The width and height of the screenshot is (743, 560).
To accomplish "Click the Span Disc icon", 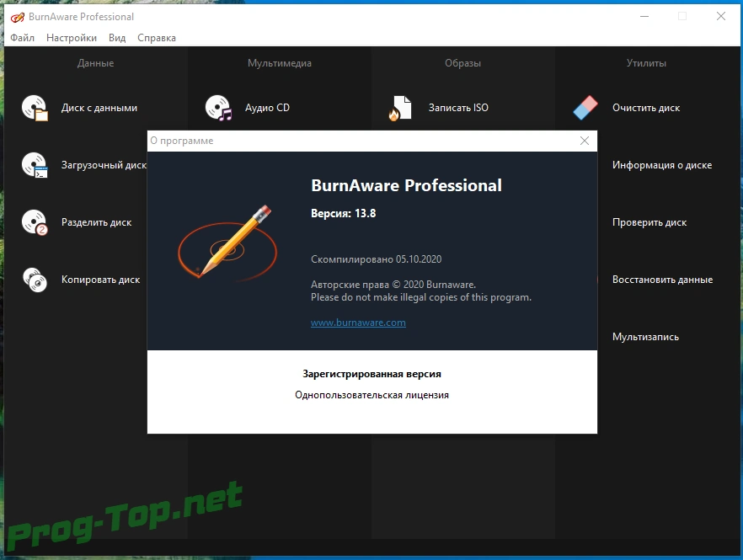I will tap(35, 222).
